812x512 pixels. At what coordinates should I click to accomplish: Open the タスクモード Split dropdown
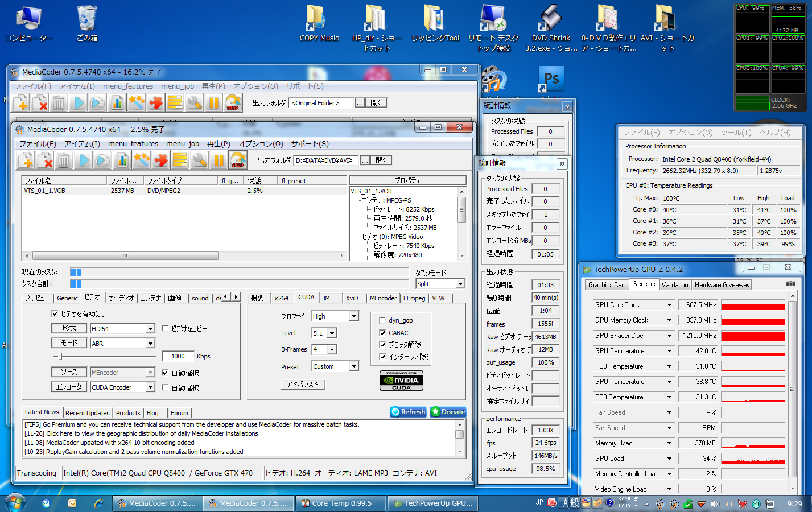click(x=460, y=284)
